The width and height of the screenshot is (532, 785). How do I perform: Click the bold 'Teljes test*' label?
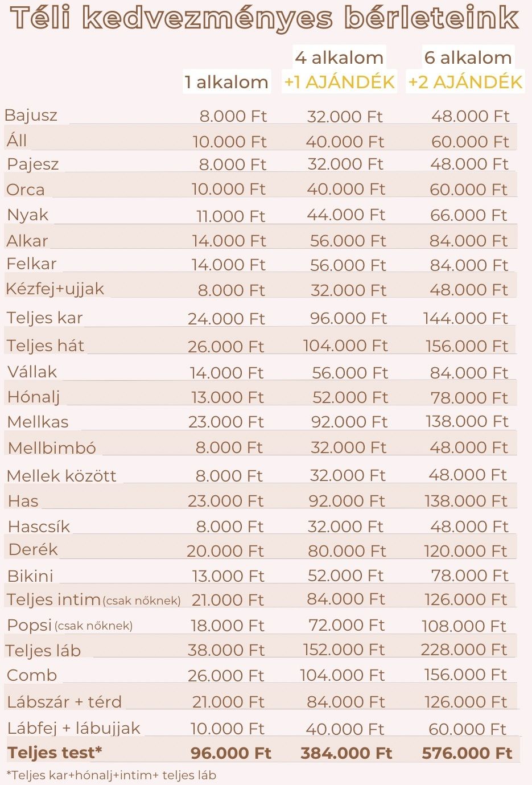55,753
